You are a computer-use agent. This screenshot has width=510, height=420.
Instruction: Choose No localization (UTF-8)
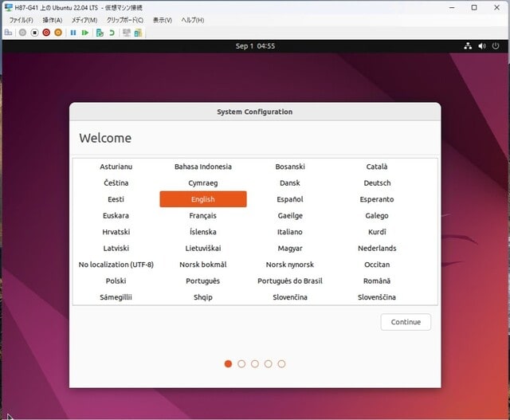click(116, 265)
